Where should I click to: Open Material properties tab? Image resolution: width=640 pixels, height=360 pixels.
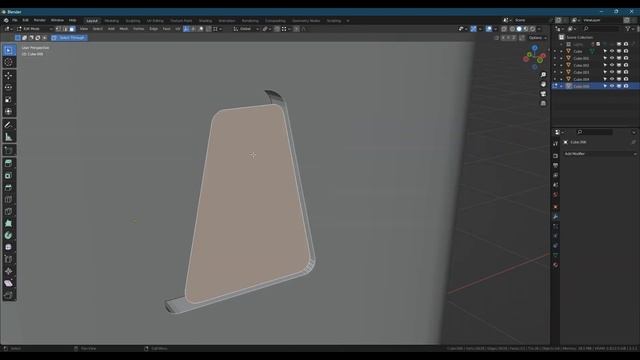(x=556, y=265)
